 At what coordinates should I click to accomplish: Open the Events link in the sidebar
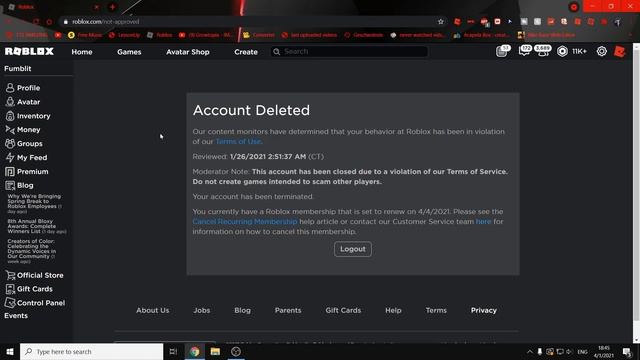coord(16,316)
